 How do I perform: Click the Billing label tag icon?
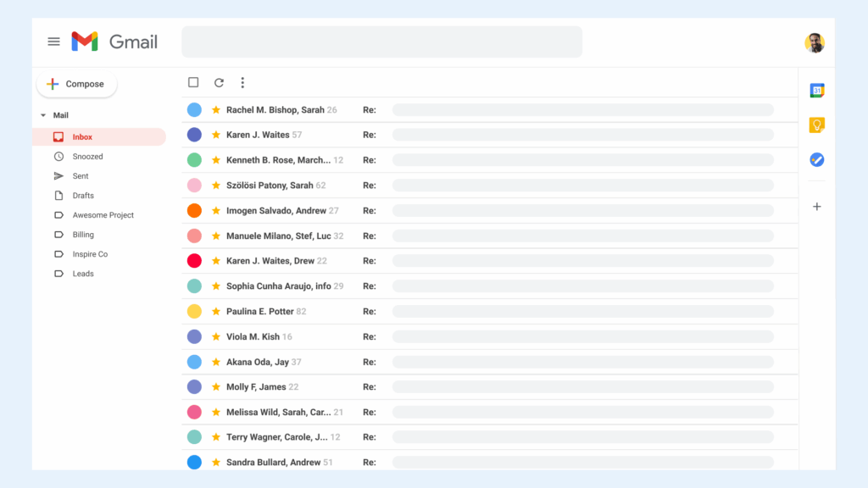pos(58,235)
